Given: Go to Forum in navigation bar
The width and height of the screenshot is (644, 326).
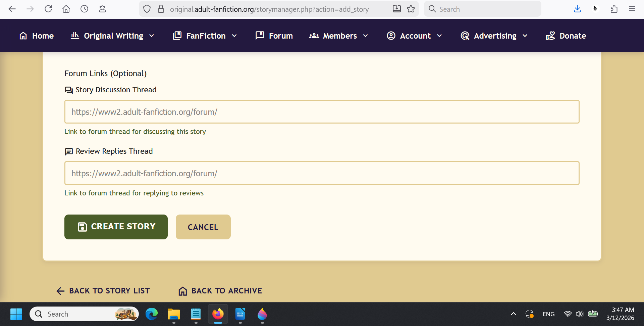Looking at the screenshot, I should (274, 36).
